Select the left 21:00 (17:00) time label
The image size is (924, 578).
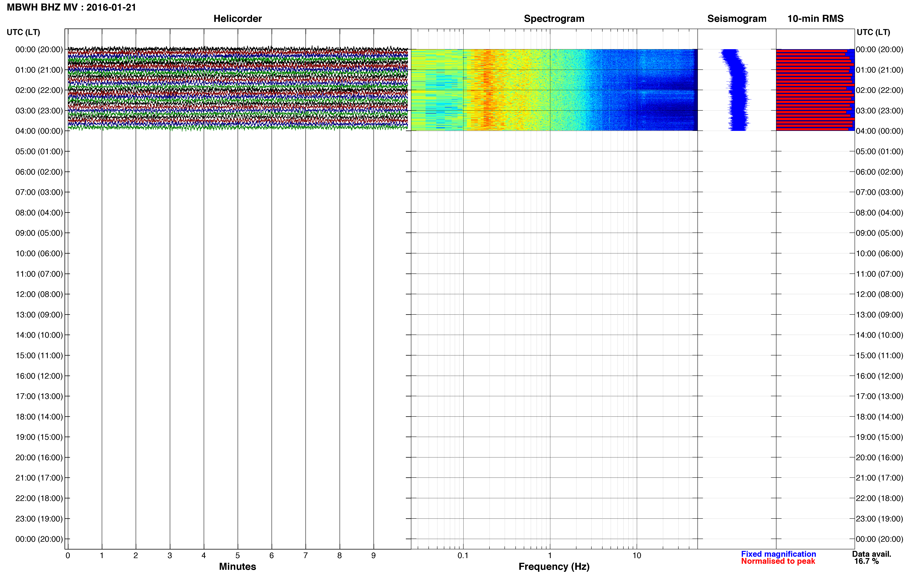[39, 478]
